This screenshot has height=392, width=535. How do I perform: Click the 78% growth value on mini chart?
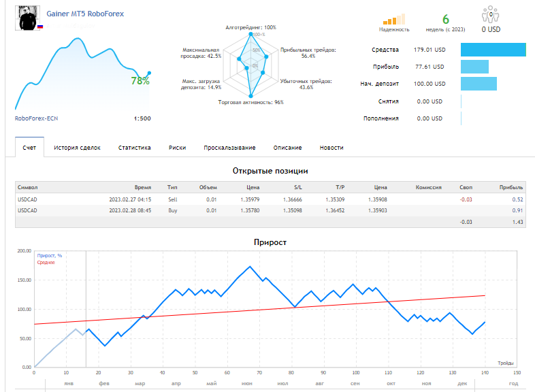coord(140,81)
